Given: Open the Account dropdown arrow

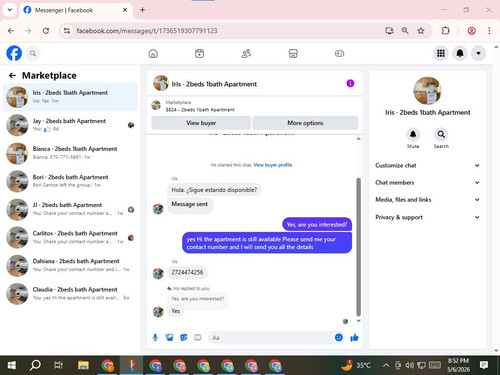Looking at the screenshot, I should coord(478,53).
